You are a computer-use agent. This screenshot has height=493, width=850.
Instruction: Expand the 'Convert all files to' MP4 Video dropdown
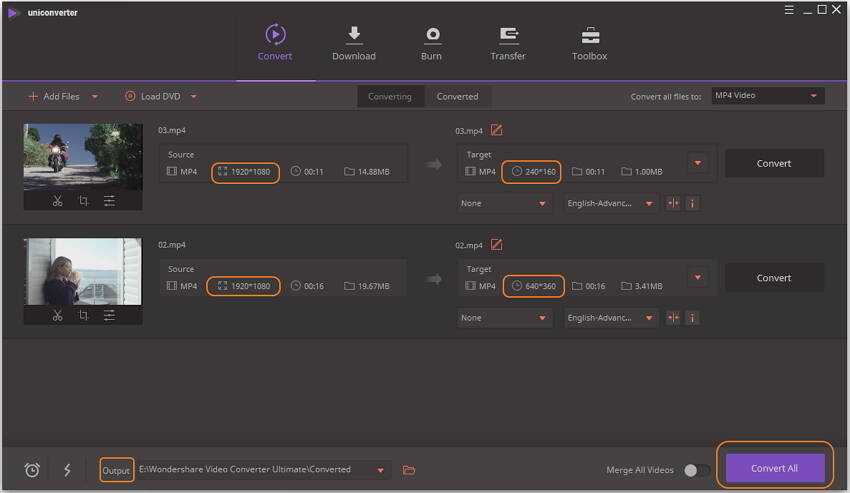click(x=767, y=96)
